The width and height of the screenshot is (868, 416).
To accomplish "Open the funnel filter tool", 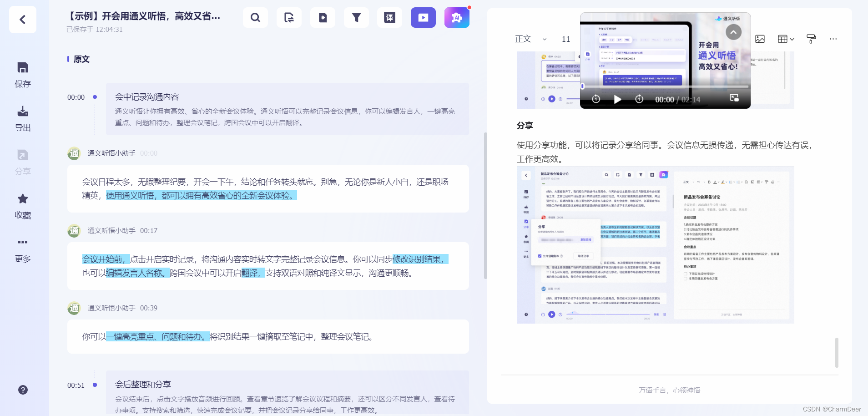I will click(356, 18).
